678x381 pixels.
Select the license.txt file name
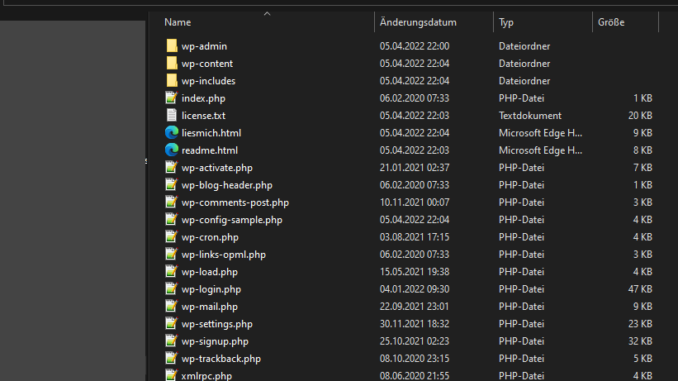pyautogui.click(x=203, y=116)
